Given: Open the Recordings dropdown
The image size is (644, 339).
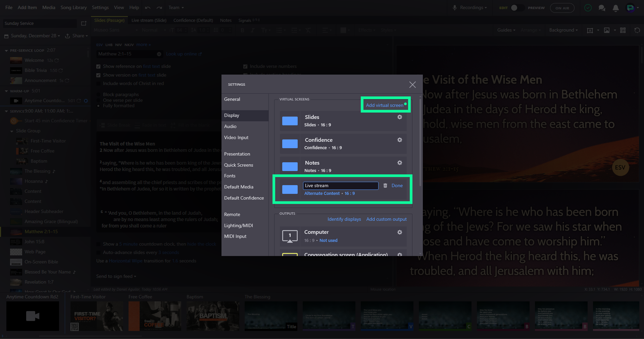Looking at the screenshot, I should (x=473, y=7).
